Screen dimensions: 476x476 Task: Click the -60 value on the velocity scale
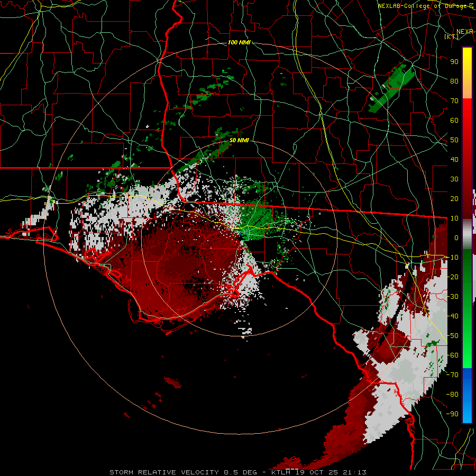point(452,355)
